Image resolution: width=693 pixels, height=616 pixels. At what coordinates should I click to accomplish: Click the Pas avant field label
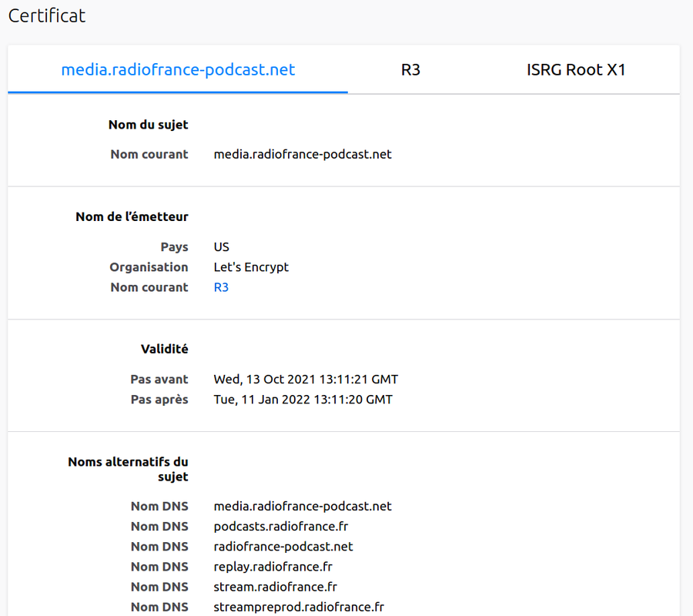[159, 379]
